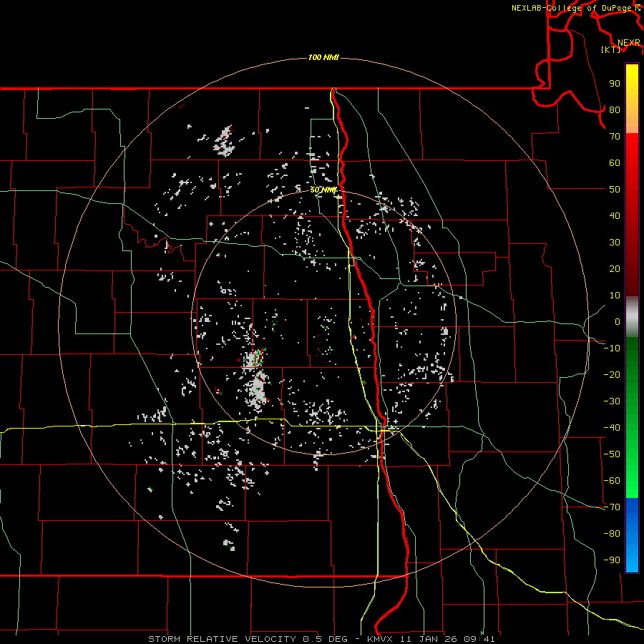The image size is (644, 644).
Task: Click the blue segment at the color bar bottom
Action: tap(632, 535)
